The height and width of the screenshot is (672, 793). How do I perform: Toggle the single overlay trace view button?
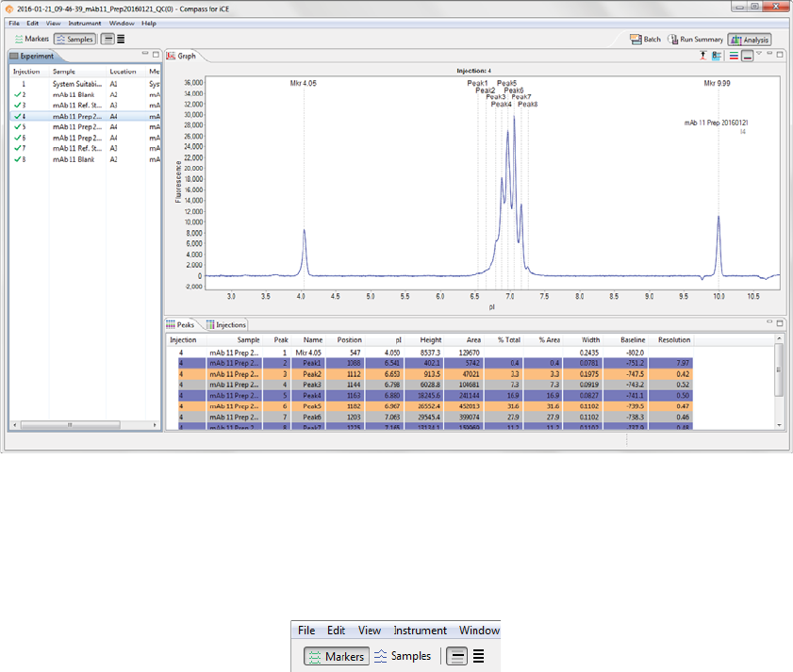click(x=747, y=57)
